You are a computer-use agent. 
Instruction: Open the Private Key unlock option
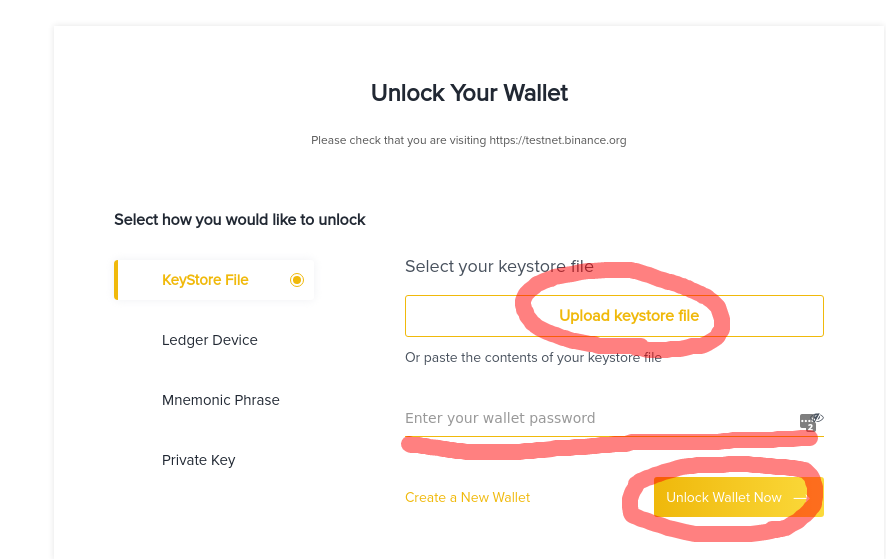pyautogui.click(x=198, y=460)
